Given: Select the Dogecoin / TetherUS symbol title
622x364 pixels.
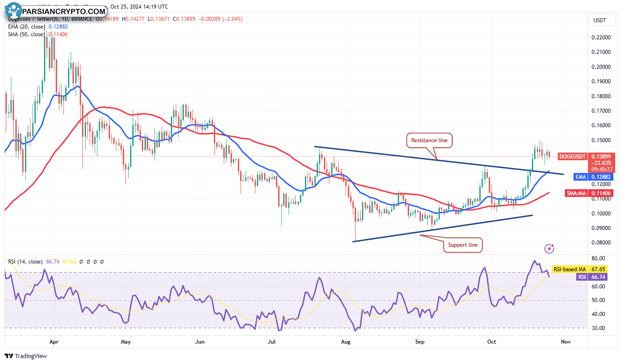Looking at the screenshot, I should click(33, 19).
